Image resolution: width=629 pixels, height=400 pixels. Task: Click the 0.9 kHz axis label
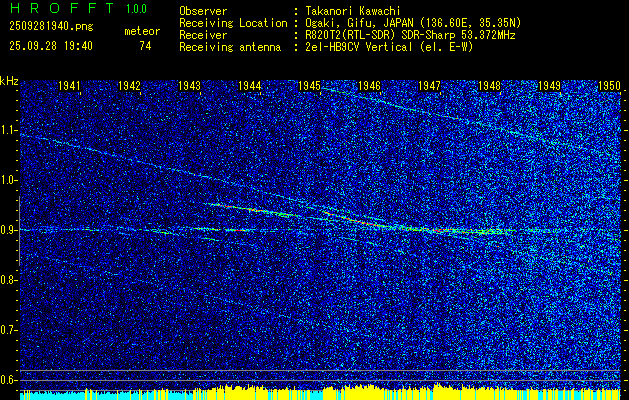pyautogui.click(x=9, y=230)
